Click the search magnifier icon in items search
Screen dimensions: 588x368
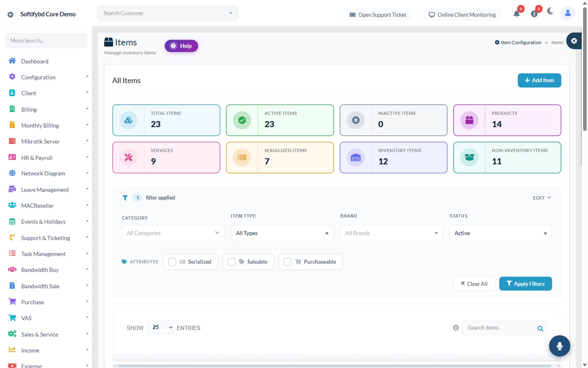540,328
